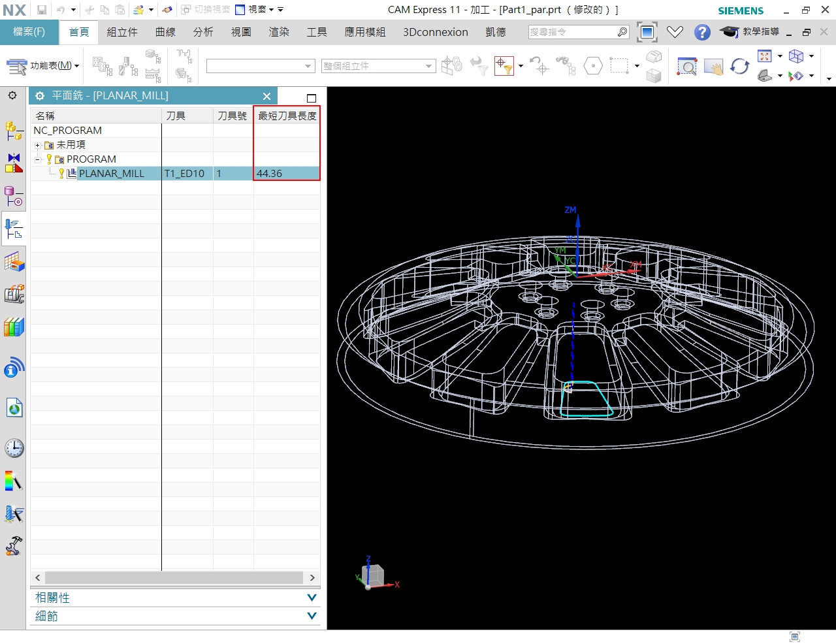Viewport: 836px width, 644px height.
Task: Expand the 相關性 dependencies section
Action: click(175, 598)
